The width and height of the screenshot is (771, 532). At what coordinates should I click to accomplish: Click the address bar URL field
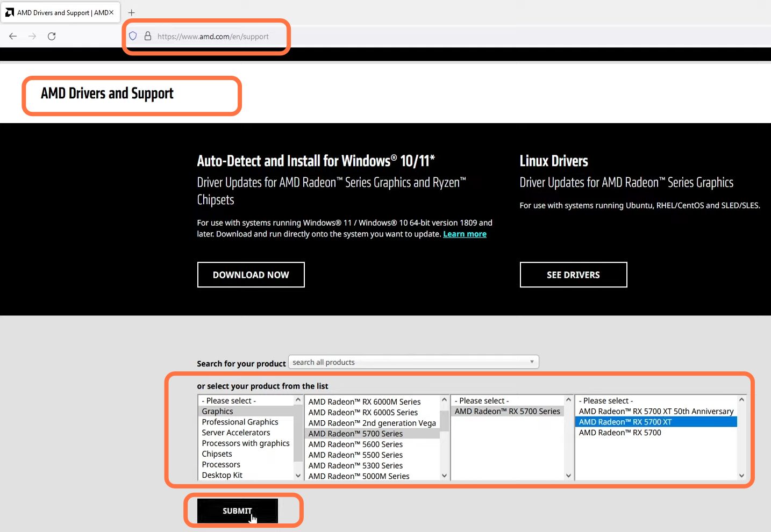[x=213, y=37]
